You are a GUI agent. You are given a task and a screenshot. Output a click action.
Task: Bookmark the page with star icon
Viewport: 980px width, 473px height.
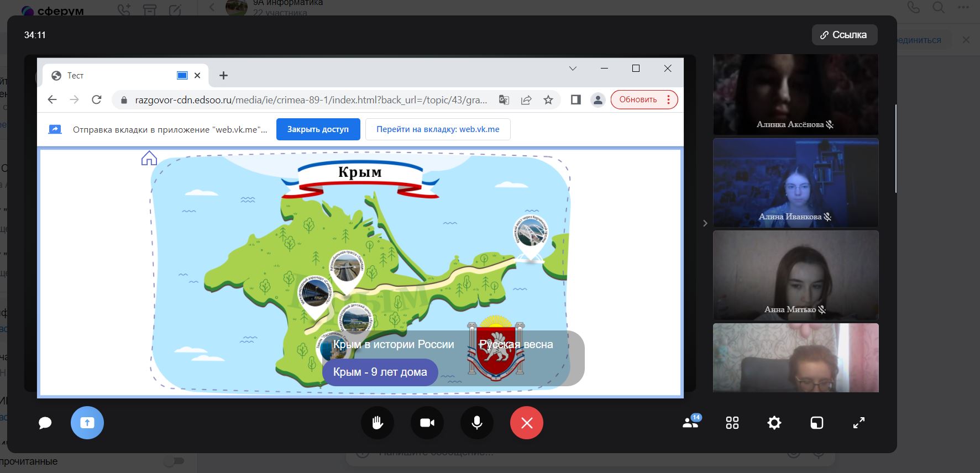tap(548, 100)
